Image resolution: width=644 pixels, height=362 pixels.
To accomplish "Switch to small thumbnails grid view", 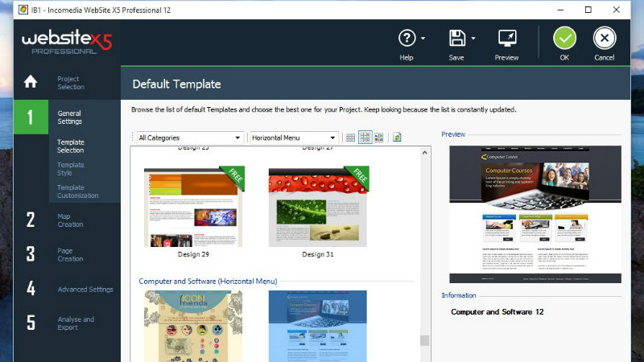I will click(350, 138).
